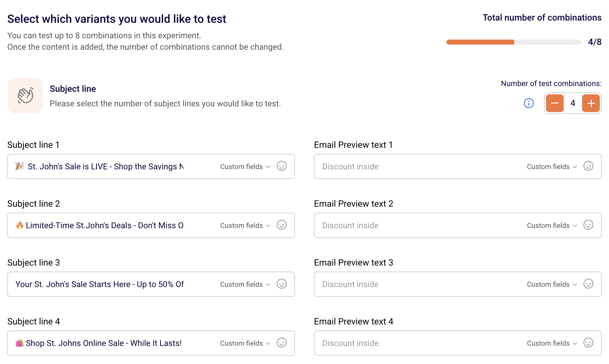Click the total combinations progress bar
This screenshot has width=609, height=364.
(513, 42)
